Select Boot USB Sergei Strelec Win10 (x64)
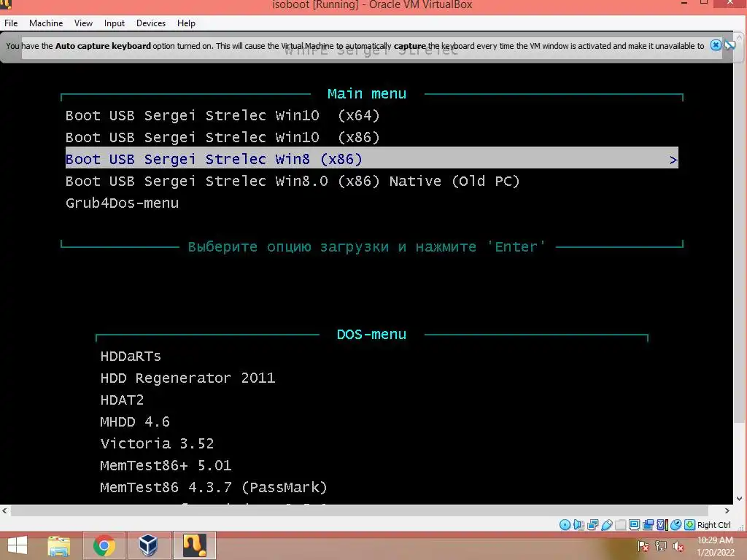This screenshot has width=747, height=560. pos(222,115)
